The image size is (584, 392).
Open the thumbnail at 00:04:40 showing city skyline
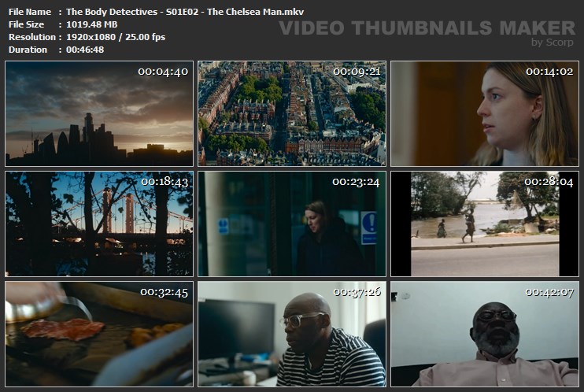point(99,113)
